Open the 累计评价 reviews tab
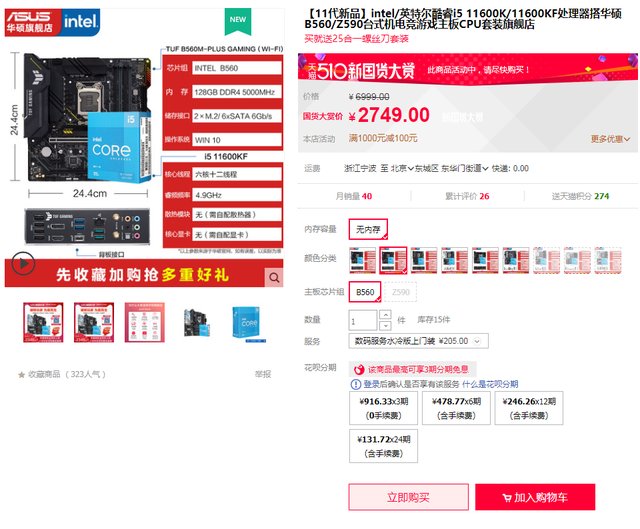The width and height of the screenshot is (640, 529). point(467,196)
